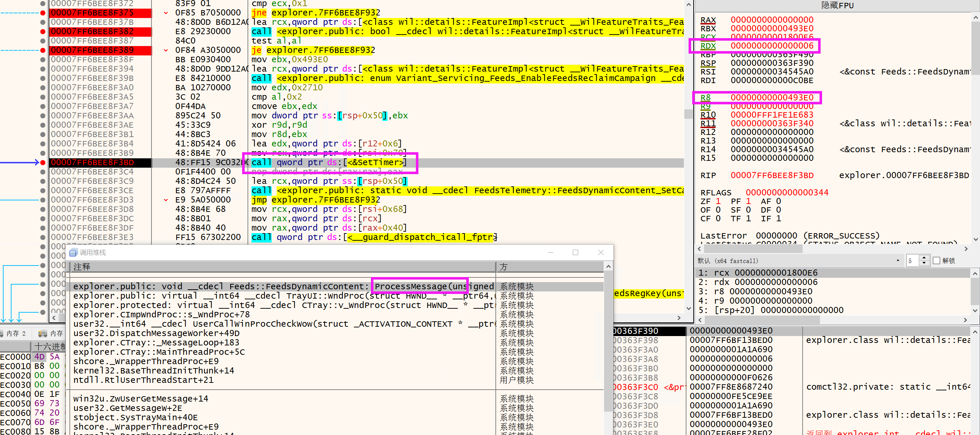Click the jump arrow marker beside the jne instruction
Image resolution: width=980 pixels, height=435 pixels.
pos(166,13)
